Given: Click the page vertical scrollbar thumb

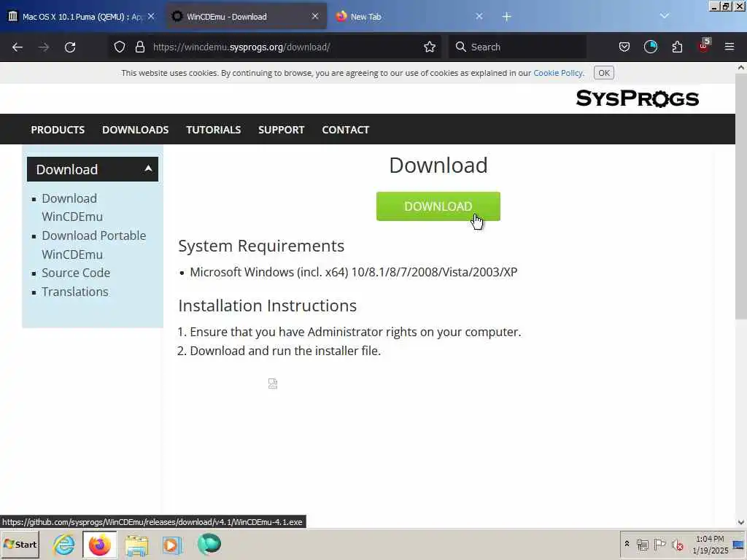Looking at the screenshot, I should (741, 197).
